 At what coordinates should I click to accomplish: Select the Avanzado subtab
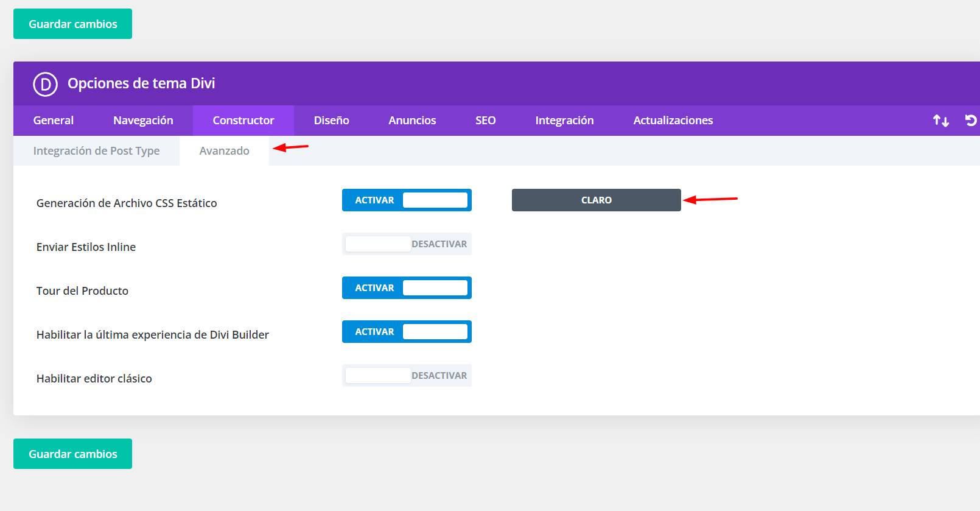point(224,151)
